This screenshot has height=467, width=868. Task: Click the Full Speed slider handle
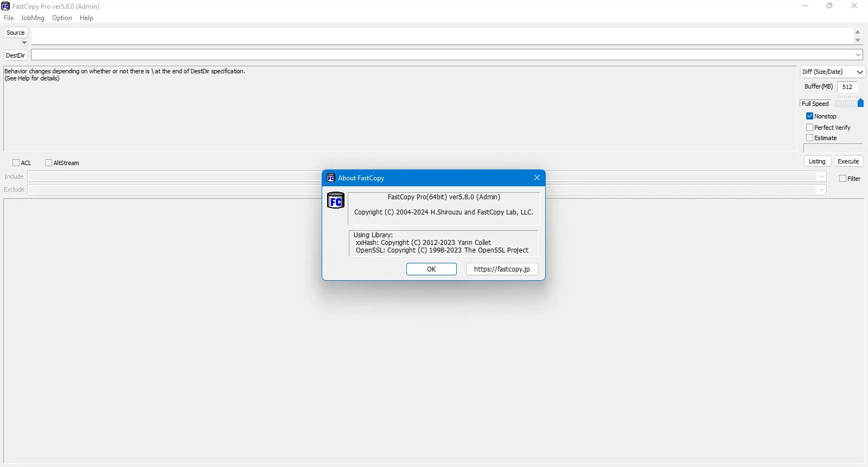(x=860, y=103)
